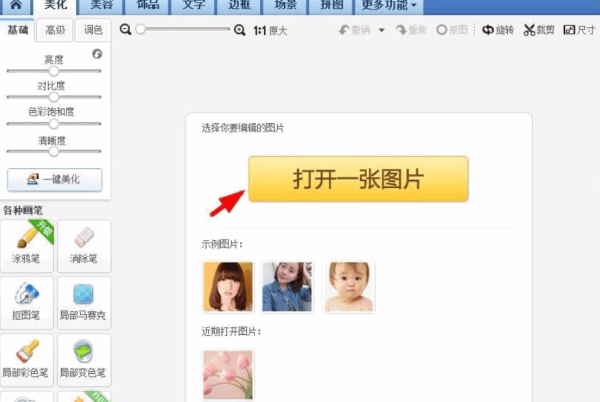Click the home icon tab
600x402 pixels.
click(x=16, y=6)
